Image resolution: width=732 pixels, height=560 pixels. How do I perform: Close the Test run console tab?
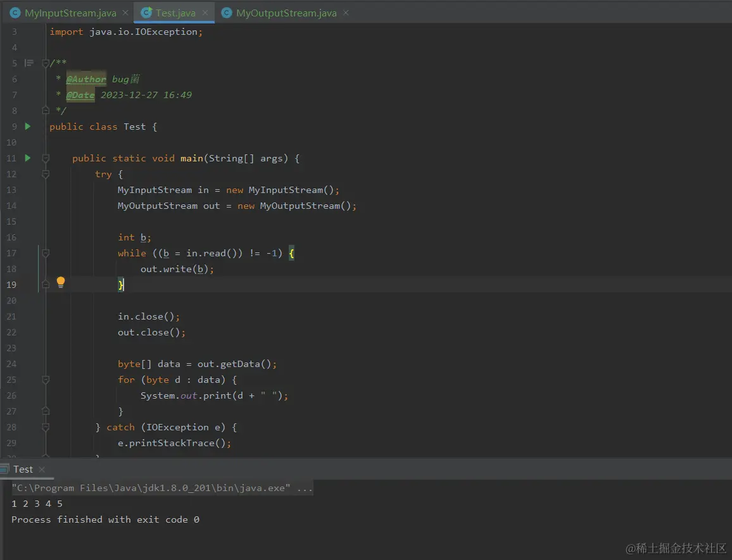tap(42, 470)
